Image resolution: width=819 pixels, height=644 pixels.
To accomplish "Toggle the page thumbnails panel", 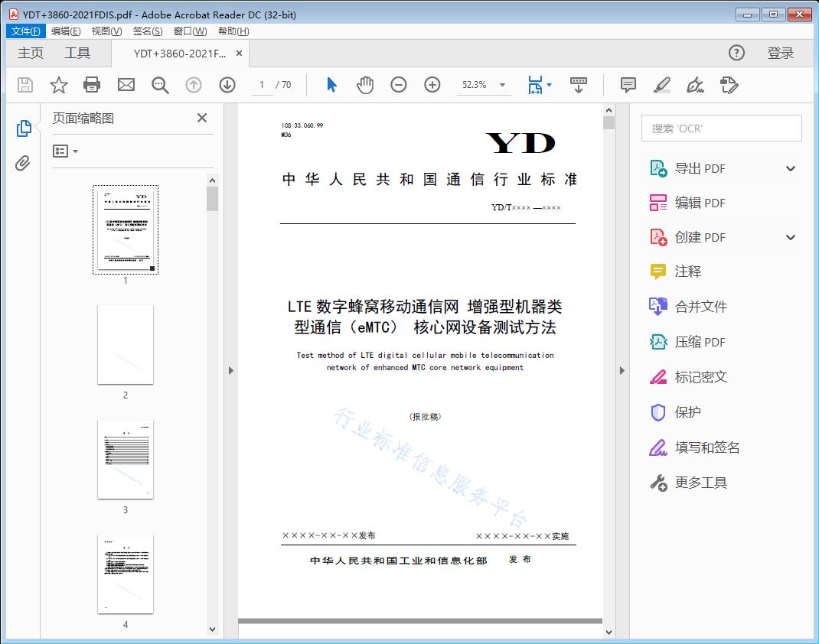I will (23, 128).
